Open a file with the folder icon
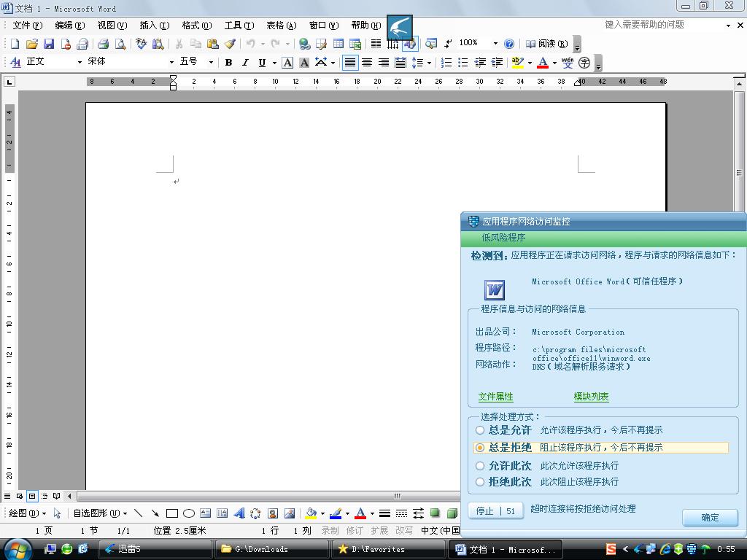This screenshot has height=560, width=747. click(x=32, y=44)
